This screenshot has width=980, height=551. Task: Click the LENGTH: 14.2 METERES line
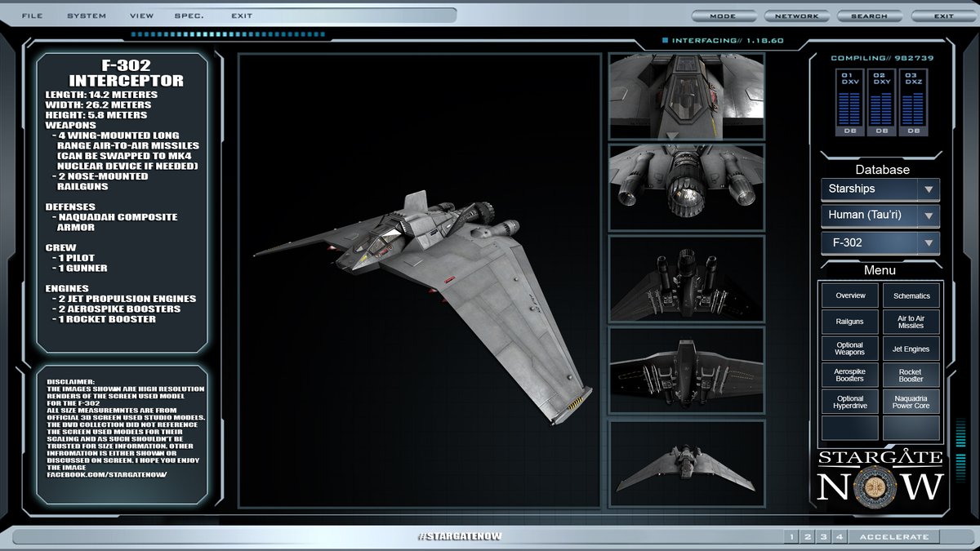point(101,95)
